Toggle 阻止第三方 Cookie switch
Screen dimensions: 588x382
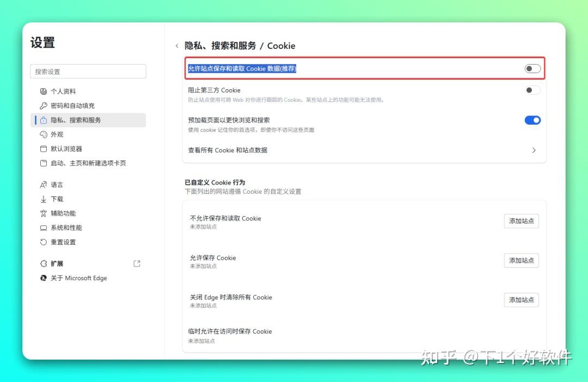pos(532,90)
